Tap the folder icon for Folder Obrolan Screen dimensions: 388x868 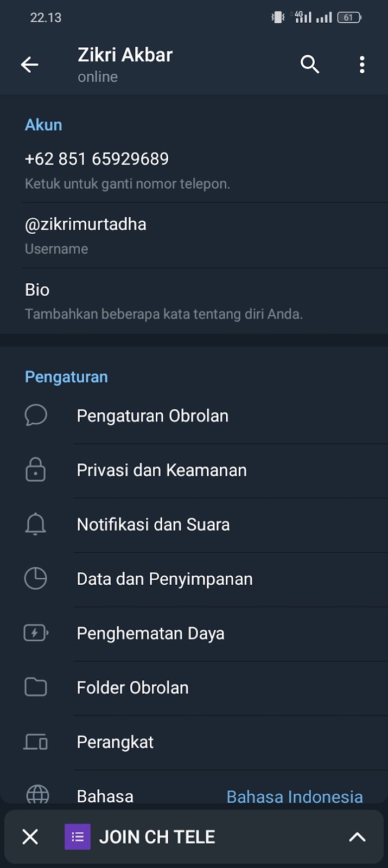(x=36, y=687)
